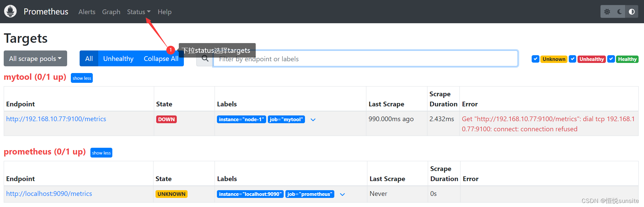Click the Prometheus flame logo icon

(10, 11)
